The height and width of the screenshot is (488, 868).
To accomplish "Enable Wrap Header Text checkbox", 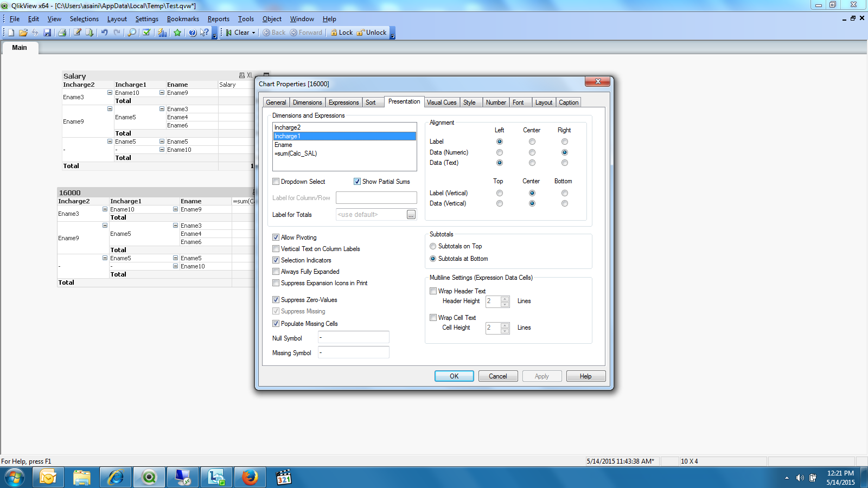I will click(433, 291).
